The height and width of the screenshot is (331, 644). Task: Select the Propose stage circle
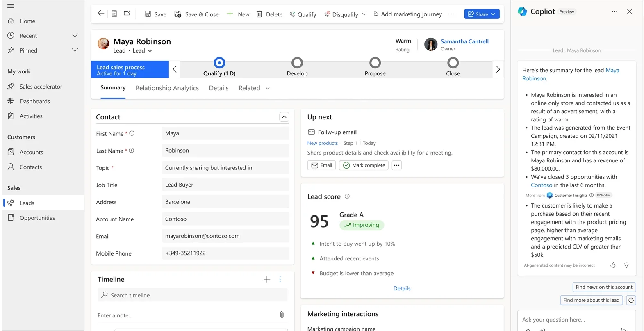click(375, 63)
